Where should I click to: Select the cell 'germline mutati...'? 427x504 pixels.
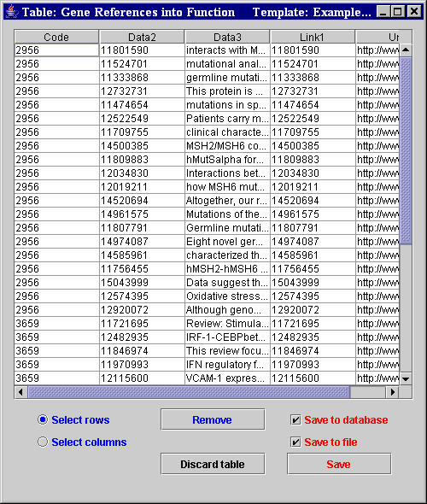click(227, 78)
